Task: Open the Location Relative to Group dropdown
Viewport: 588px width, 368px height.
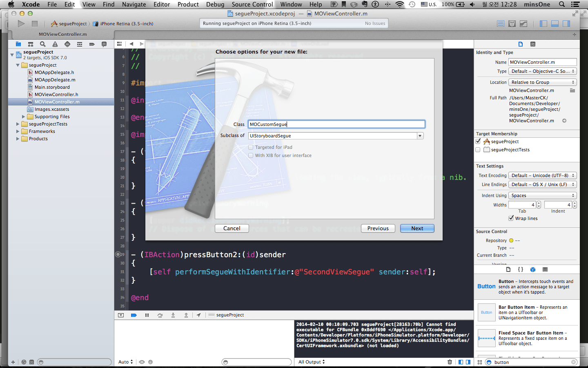Action: point(542,82)
